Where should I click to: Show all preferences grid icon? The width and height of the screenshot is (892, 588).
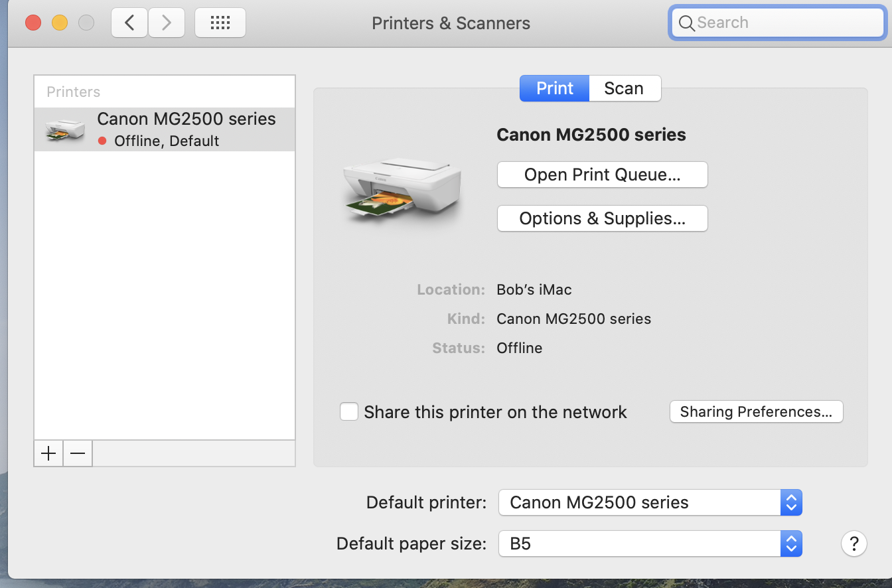point(220,23)
